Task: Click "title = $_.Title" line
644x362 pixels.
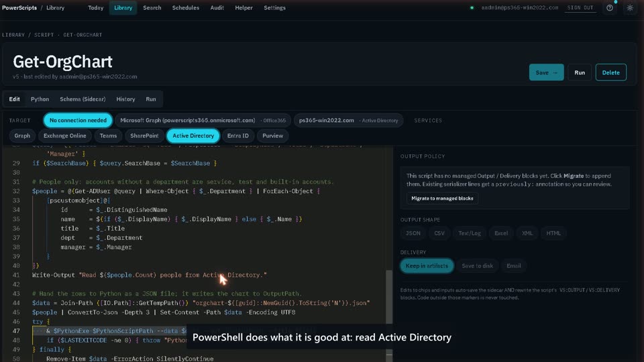Action: click(x=93, y=229)
